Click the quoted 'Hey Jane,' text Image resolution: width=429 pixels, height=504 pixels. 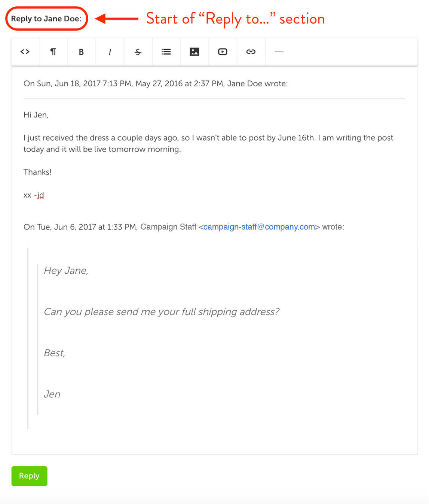tap(66, 270)
